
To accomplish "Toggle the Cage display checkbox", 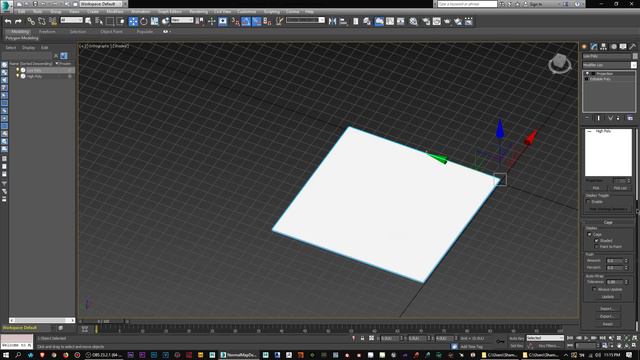I will point(589,234).
